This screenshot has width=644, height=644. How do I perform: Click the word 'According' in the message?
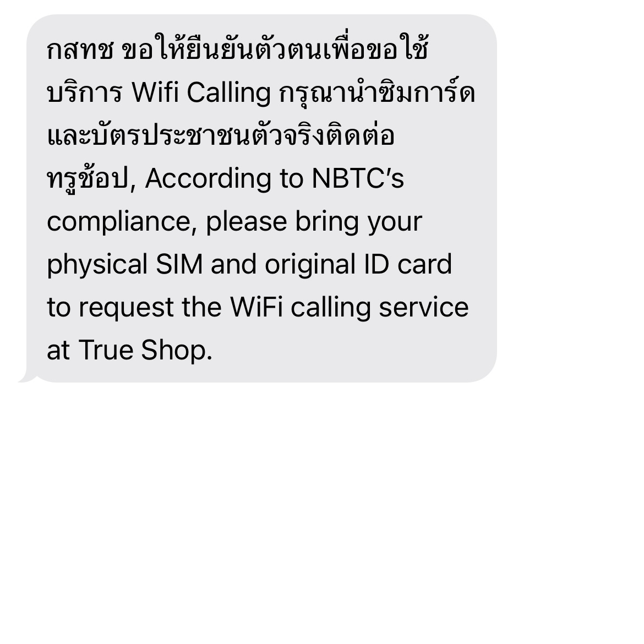click(x=208, y=179)
